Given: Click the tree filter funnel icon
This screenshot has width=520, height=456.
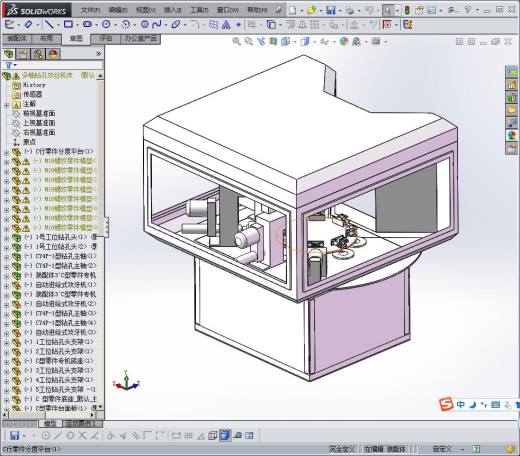Looking at the screenshot, I should click(9, 65).
